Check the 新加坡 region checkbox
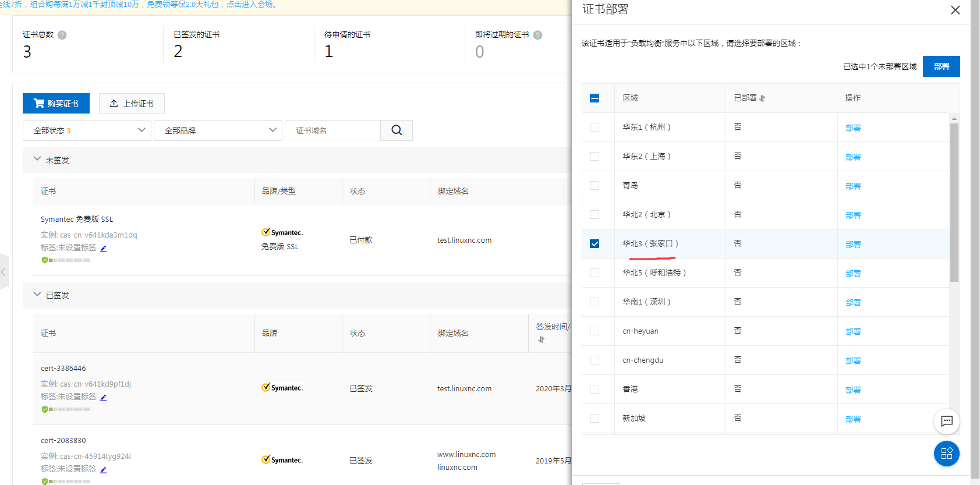Screen dimensions: 980x485 [595, 418]
